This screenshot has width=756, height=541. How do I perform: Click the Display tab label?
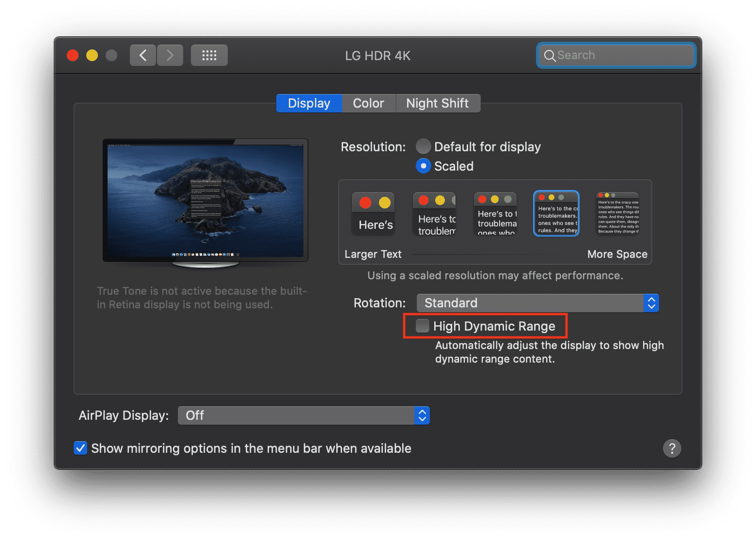click(309, 103)
